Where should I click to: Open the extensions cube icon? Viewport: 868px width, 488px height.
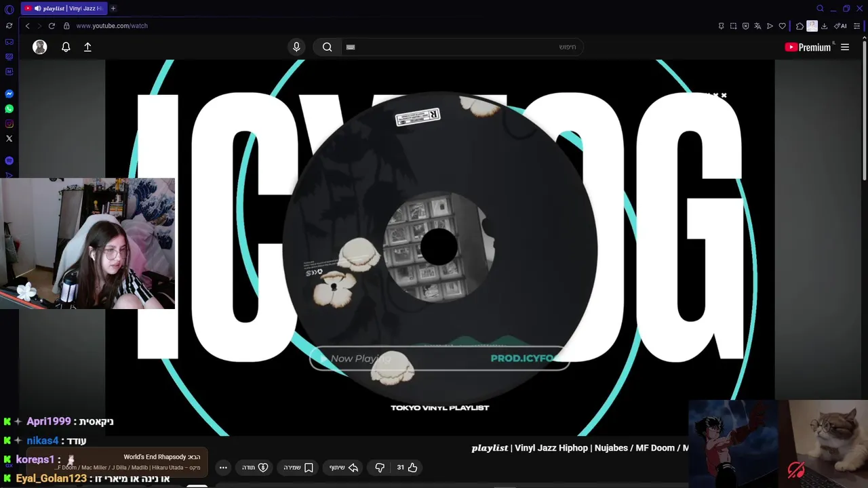tap(800, 26)
